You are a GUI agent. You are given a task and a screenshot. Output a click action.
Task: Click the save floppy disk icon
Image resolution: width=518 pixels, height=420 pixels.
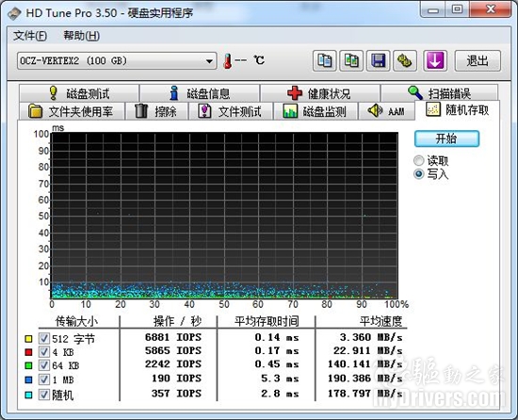click(x=379, y=61)
